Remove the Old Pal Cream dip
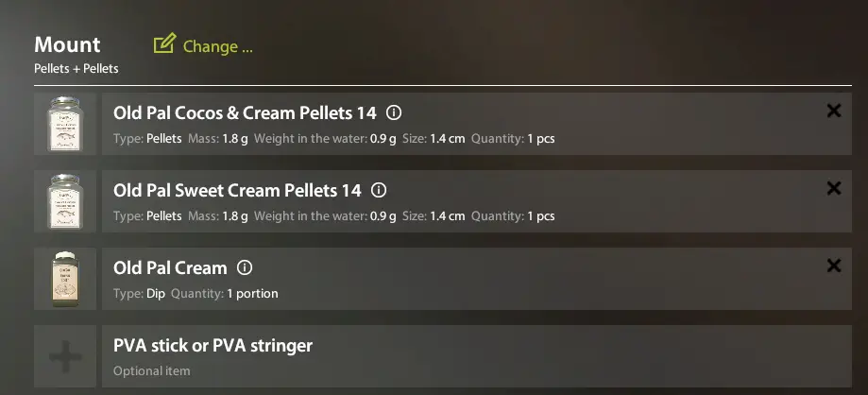The image size is (868, 395). 834,266
